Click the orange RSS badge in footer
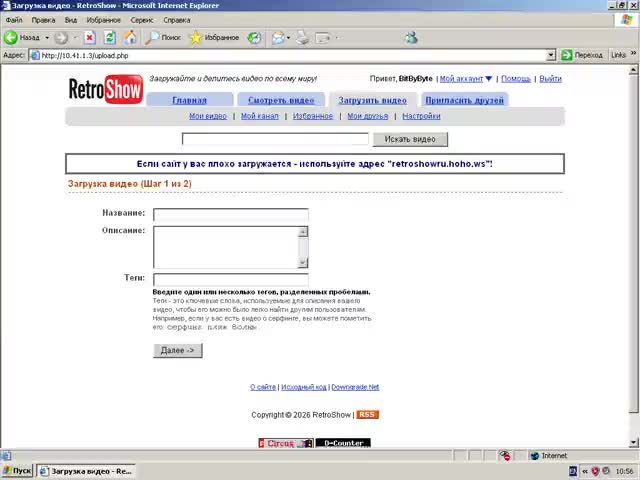This screenshot has width=640, height=480. pyautogui.click(x=367, y=414)
